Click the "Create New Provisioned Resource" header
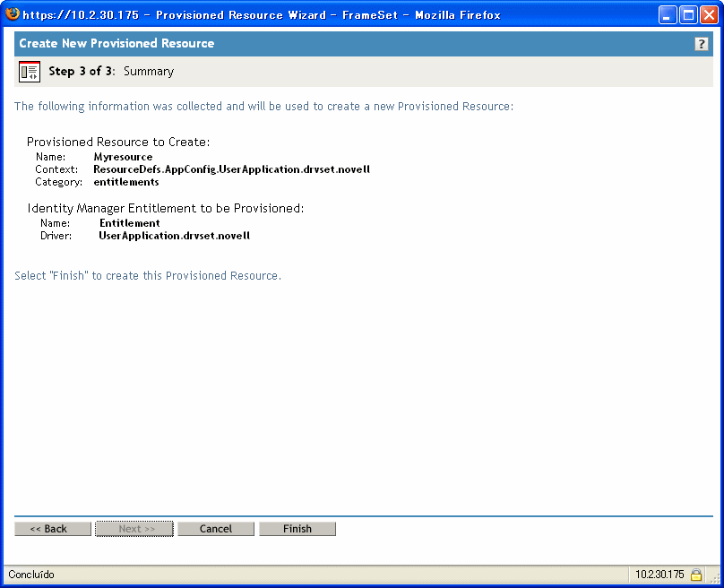This screenshot has height=588, width=724. pos(116,43)
